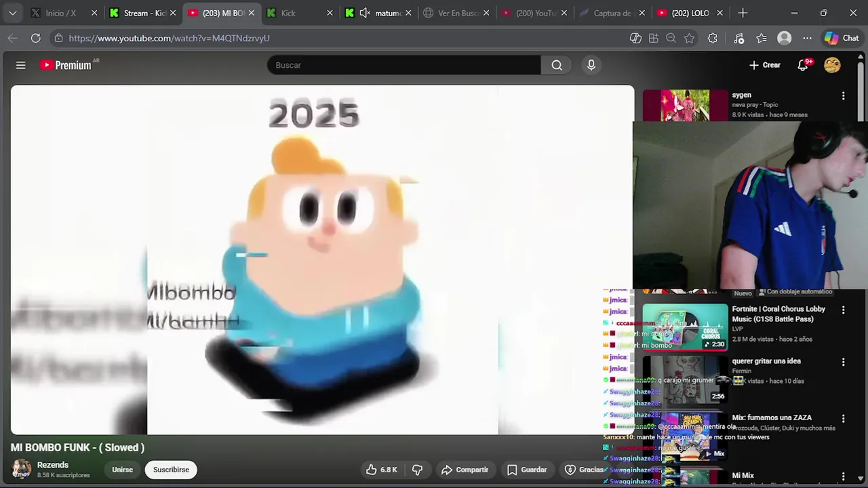Screen dimensions: 868x488
Task: Share the video via Compartir
Action: tap(465, 470)
